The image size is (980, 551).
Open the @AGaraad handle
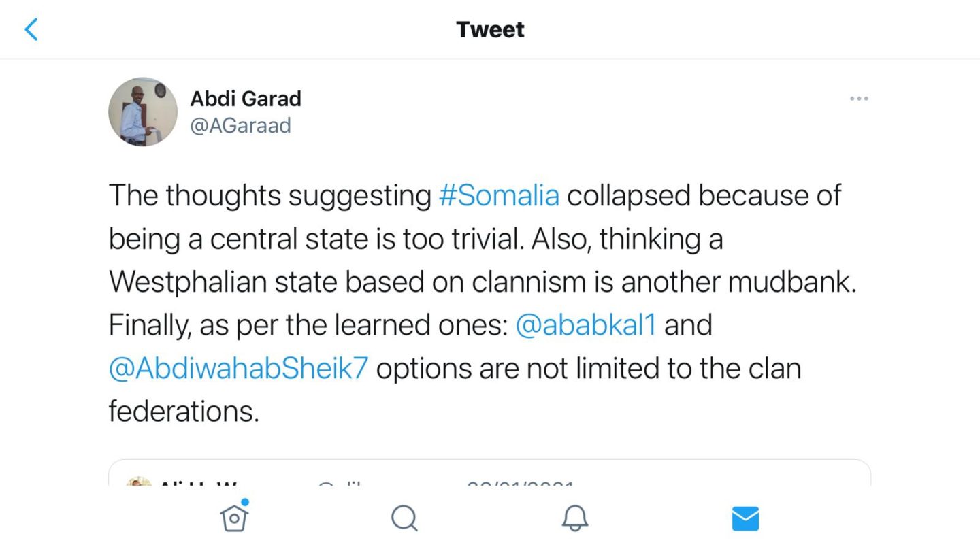[240, 126]
